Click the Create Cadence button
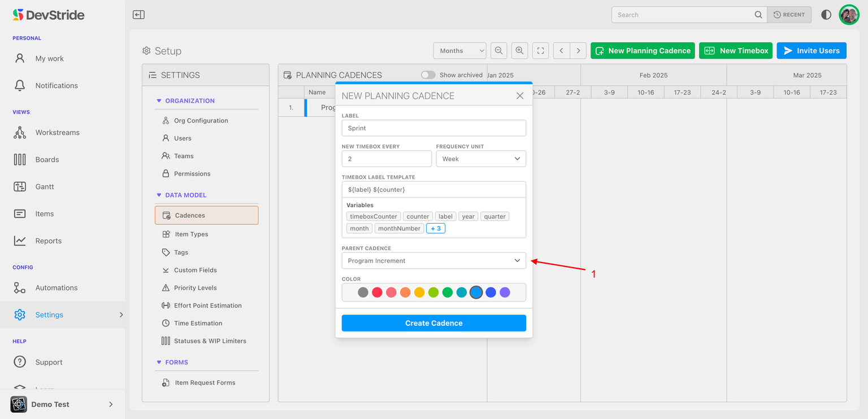The height and width of the screenshot is (419, 868). pos(433,323)
